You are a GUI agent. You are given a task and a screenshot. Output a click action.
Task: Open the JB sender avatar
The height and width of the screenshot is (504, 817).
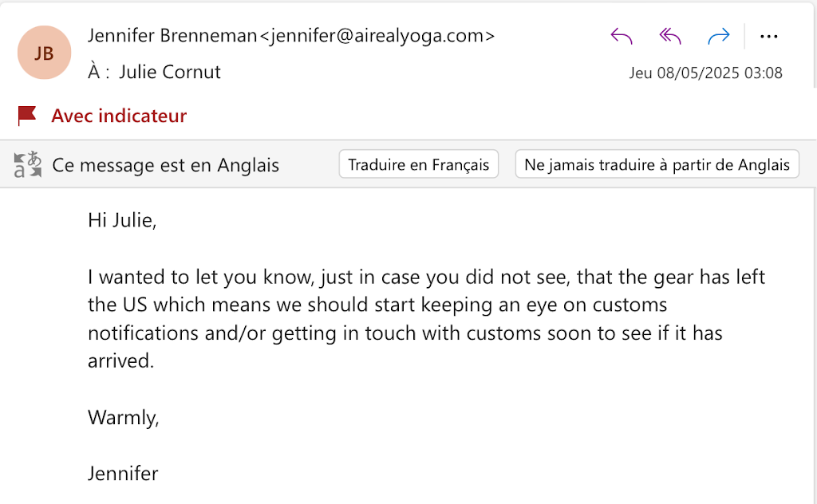click(44, 53)
